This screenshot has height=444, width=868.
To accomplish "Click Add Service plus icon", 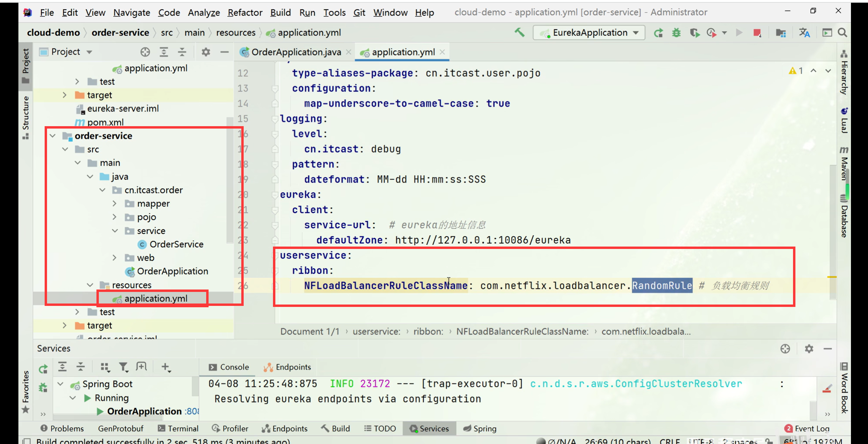I will tap(166, 367).
